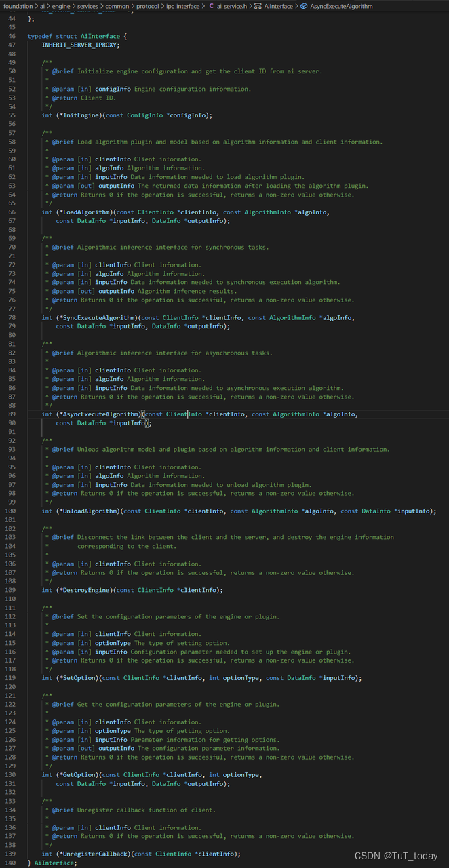Click AsyncExecuteAlgorithm on line 89
Viewport: 449px width, 868px height.
100,414
